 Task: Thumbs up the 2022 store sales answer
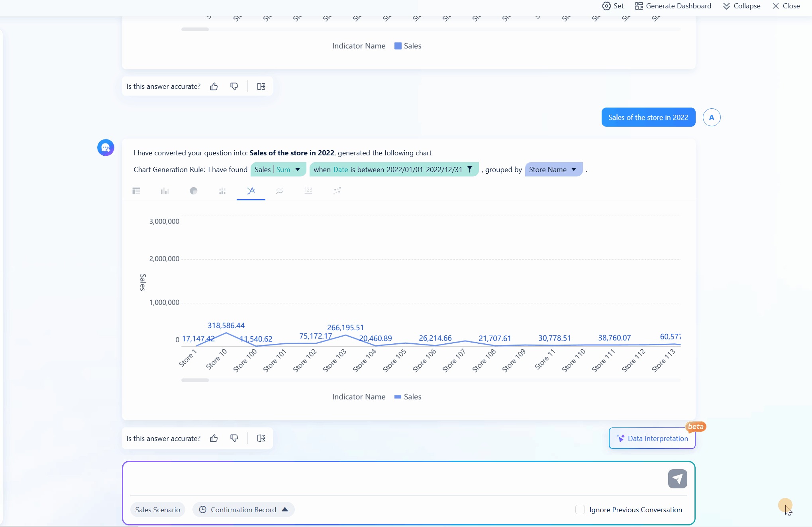214,438
